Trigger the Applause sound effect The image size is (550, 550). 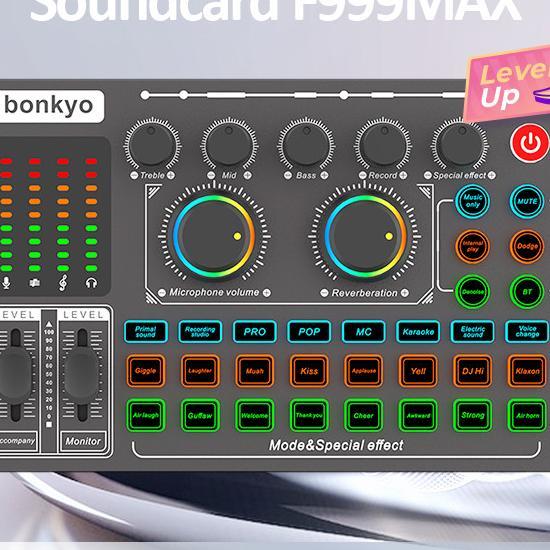pyautogui.click(x=364, y=371)
